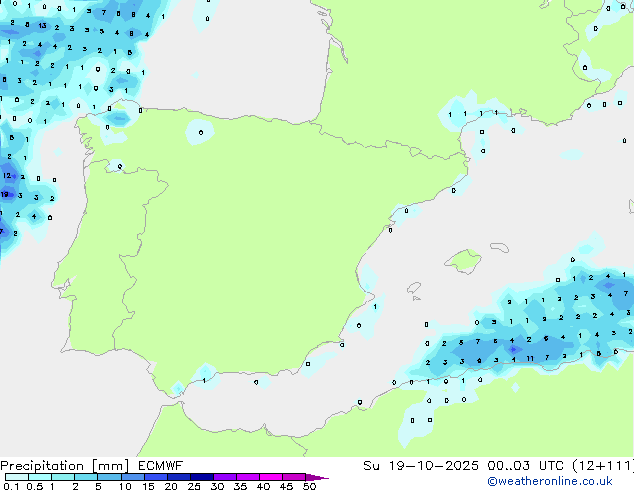Pick the dark navy 25–30 mm legend swatch
634x490 pixels.
pyautogui.click(x=202, y=477)
